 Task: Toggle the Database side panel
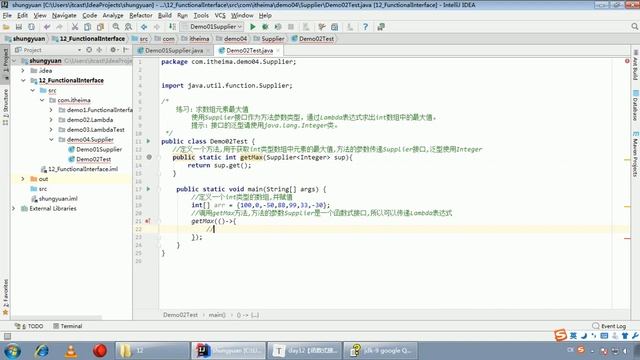point(635,105)
